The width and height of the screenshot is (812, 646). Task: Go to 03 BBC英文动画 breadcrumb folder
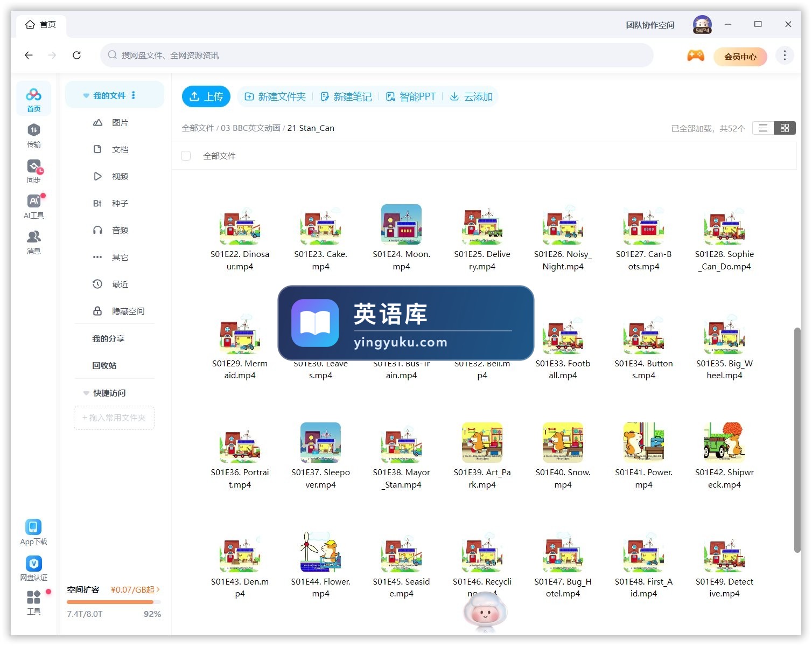(250, 128)
